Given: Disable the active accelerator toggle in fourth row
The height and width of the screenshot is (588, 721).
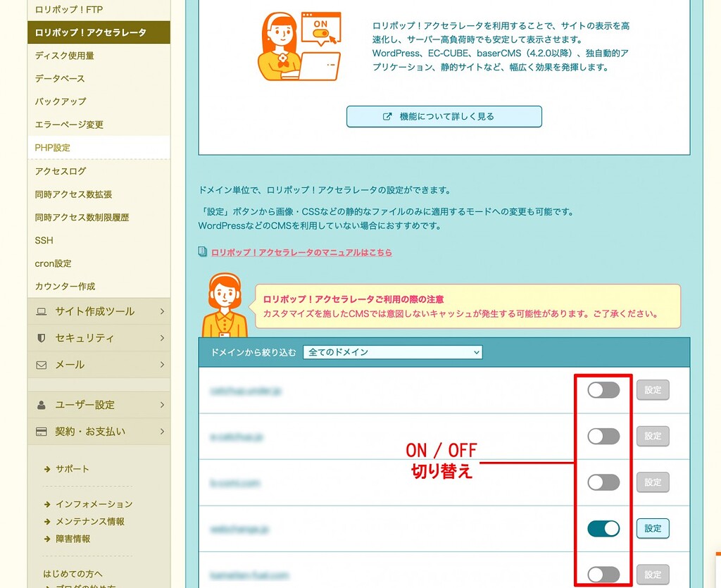Looking at the screenshot, I should 603,528.
